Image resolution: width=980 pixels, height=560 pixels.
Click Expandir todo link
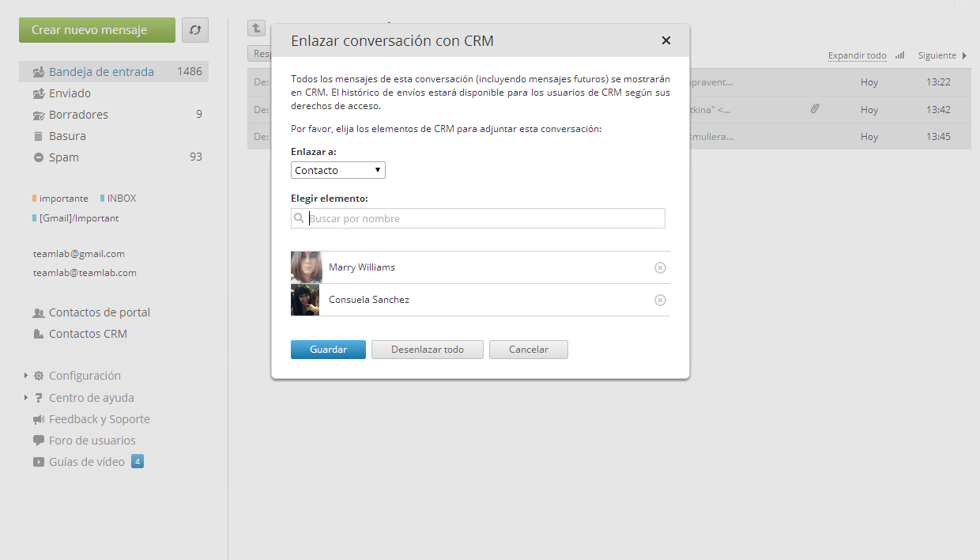tap(857, 55)
